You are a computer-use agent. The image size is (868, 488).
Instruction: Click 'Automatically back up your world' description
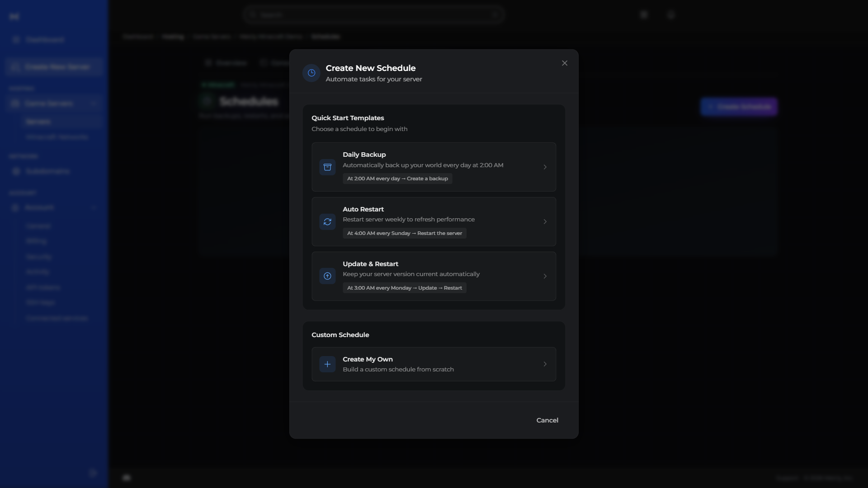423,165
